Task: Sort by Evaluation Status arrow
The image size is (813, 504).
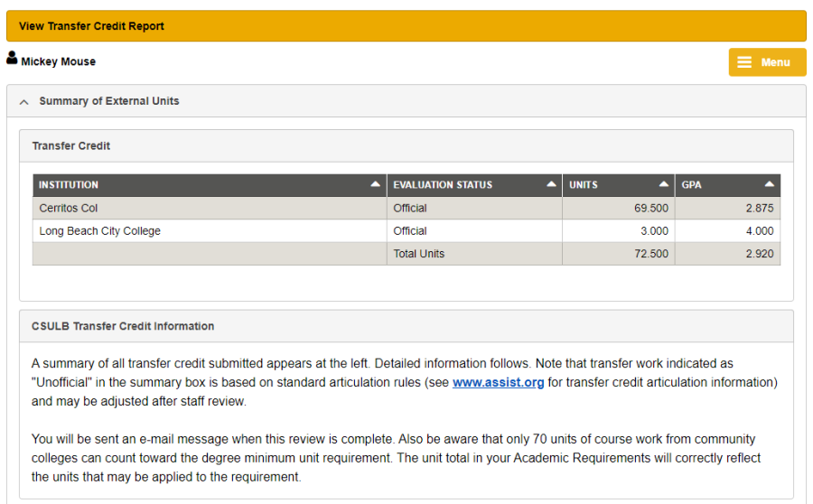Action: [551, 184]
